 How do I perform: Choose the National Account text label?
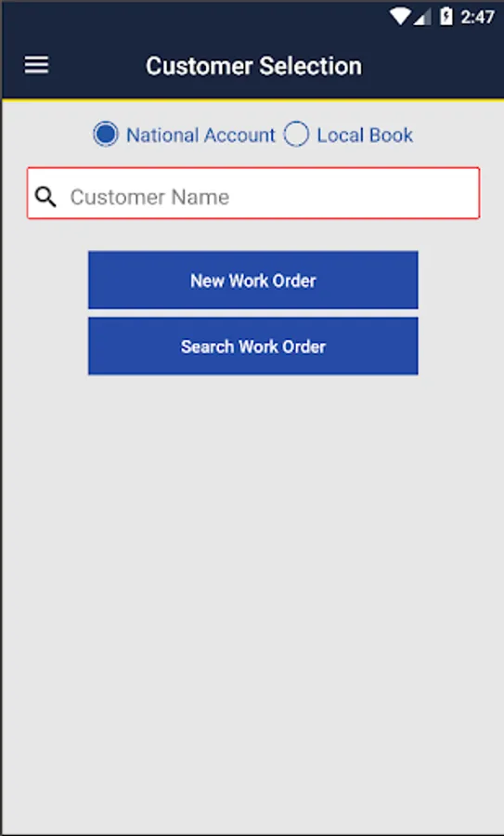(x=200, y=135)
